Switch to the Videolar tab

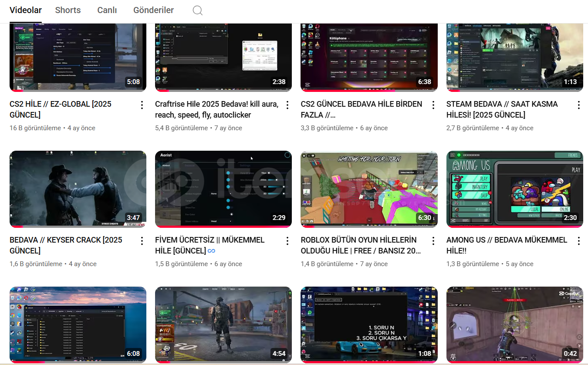tap(26, 10)
